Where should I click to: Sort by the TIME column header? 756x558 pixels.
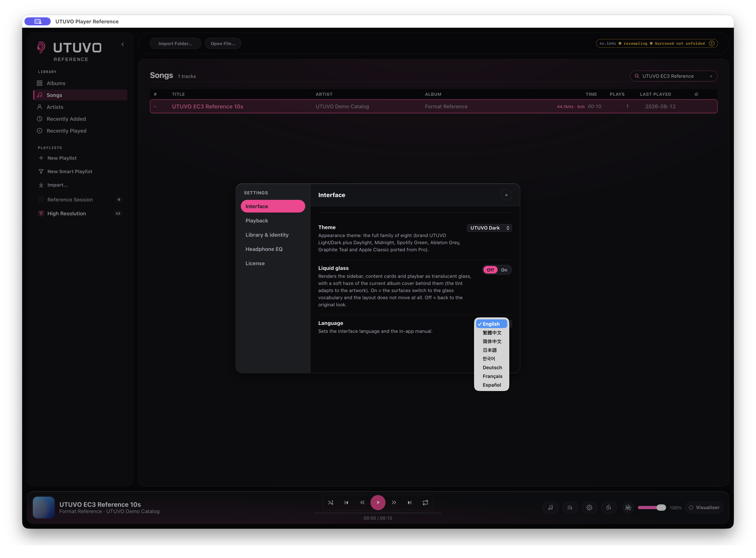point(591,94)
